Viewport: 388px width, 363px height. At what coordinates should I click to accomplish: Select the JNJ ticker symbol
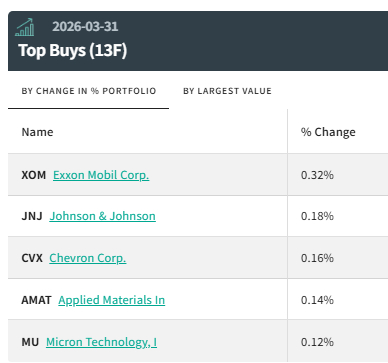(x=32, y=216)
